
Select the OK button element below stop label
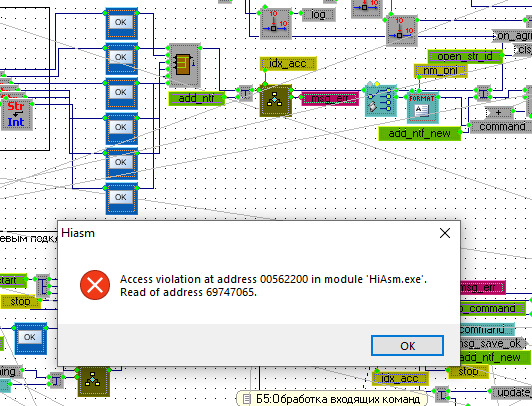point(31,339)
